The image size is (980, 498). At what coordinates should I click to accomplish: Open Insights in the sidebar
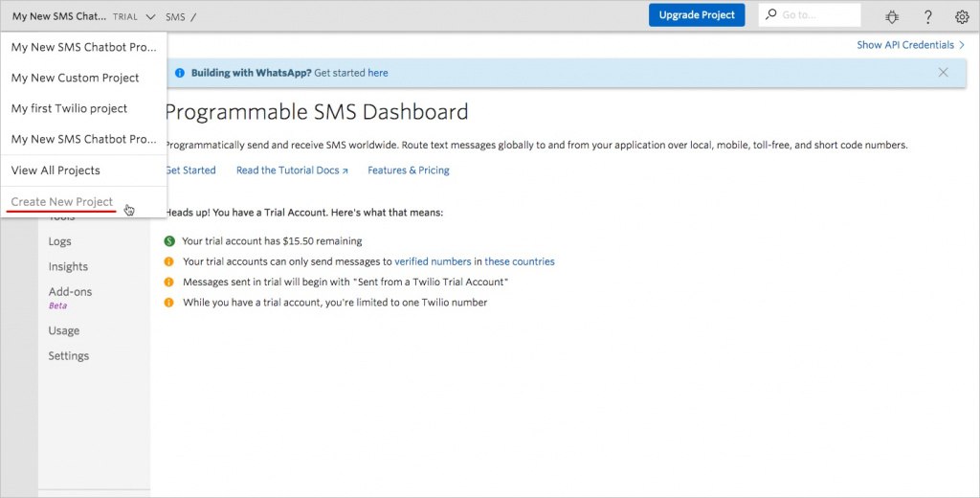(68, 267)
